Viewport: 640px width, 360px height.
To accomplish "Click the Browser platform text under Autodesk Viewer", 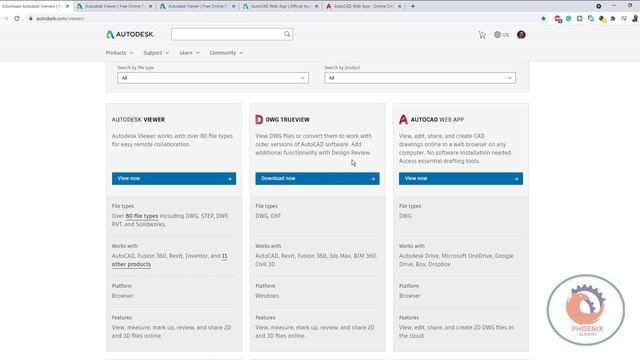I will pyautogui.click(x=122, y=296).
